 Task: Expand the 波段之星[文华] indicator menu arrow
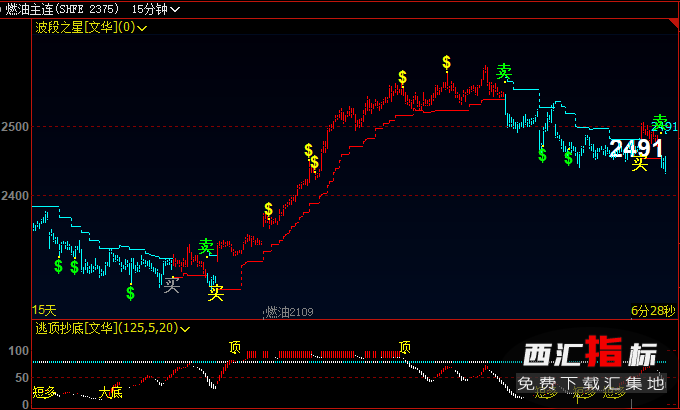(142, 28)
